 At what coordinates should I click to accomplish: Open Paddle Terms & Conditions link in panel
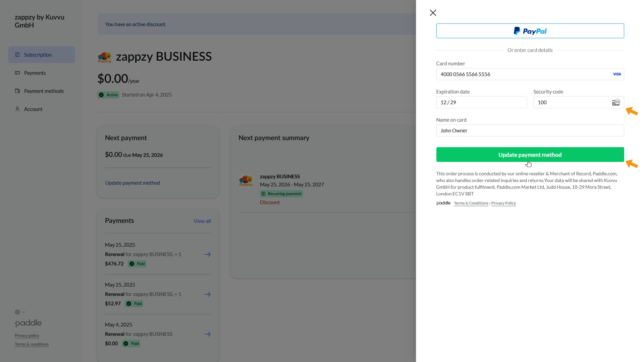[471, 203]
